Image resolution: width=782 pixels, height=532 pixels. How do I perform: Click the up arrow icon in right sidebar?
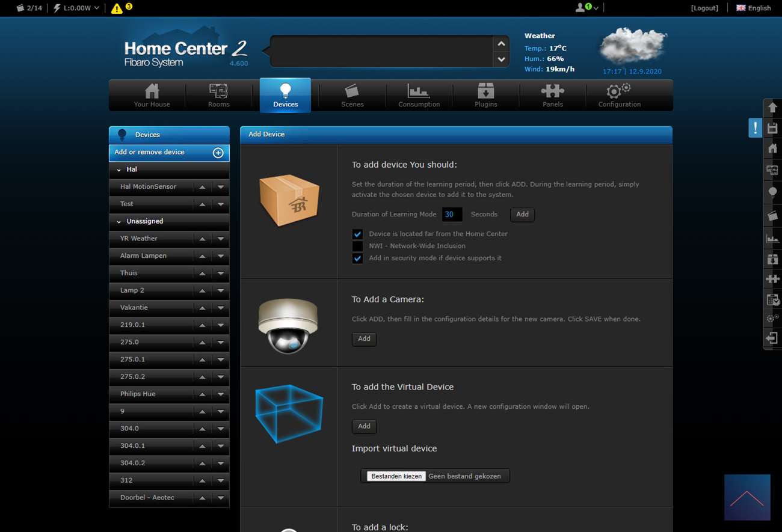772,108
